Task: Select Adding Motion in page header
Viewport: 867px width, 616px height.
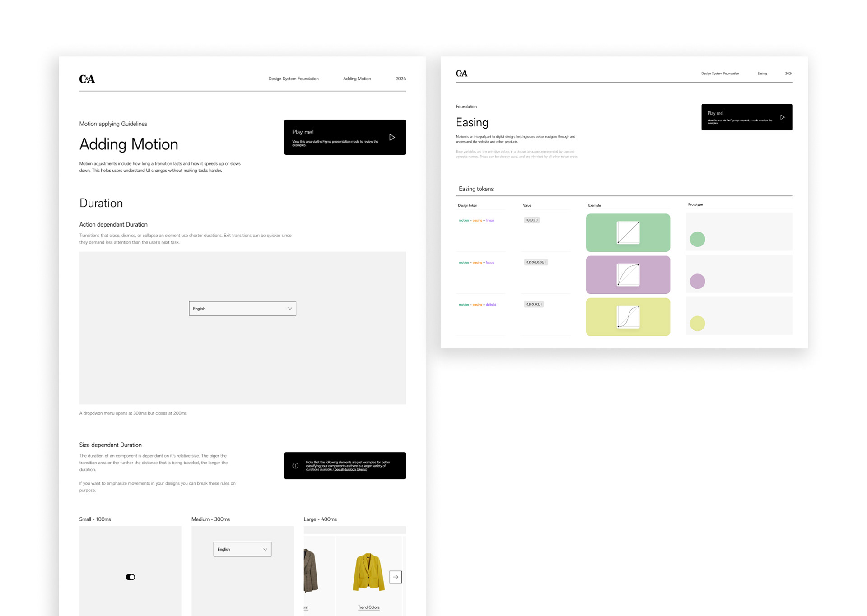Action: (357, 79)
